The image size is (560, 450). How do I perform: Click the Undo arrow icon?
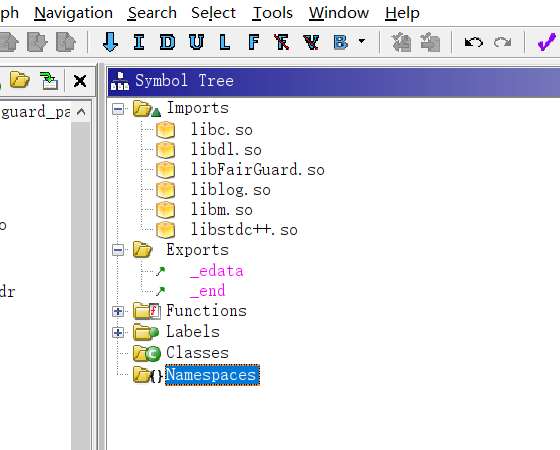pyautogui.click(x=474, y=42)
